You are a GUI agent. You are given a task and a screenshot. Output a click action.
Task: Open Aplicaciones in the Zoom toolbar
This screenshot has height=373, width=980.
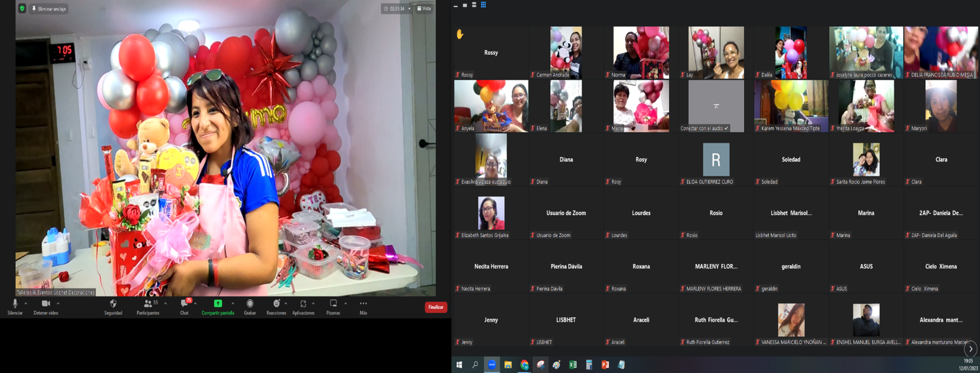pyautogui.click(x=303, y=306)
